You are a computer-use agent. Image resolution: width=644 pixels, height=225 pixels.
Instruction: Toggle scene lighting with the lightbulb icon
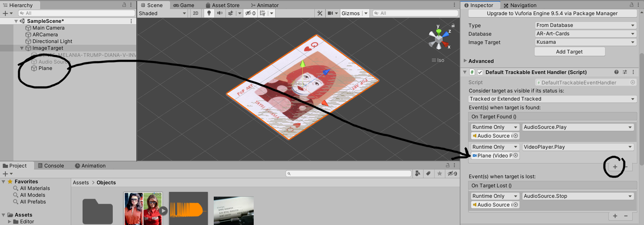point(209,13)
